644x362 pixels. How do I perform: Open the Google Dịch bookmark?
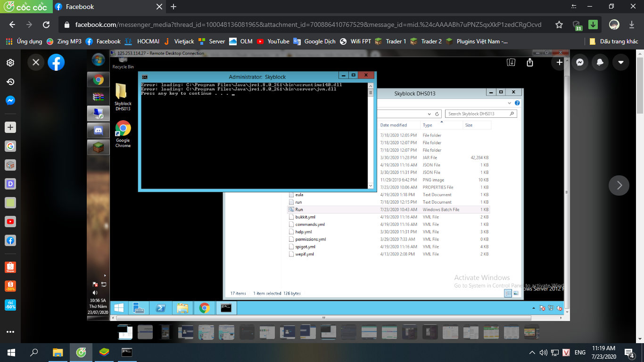coord(314,41)
